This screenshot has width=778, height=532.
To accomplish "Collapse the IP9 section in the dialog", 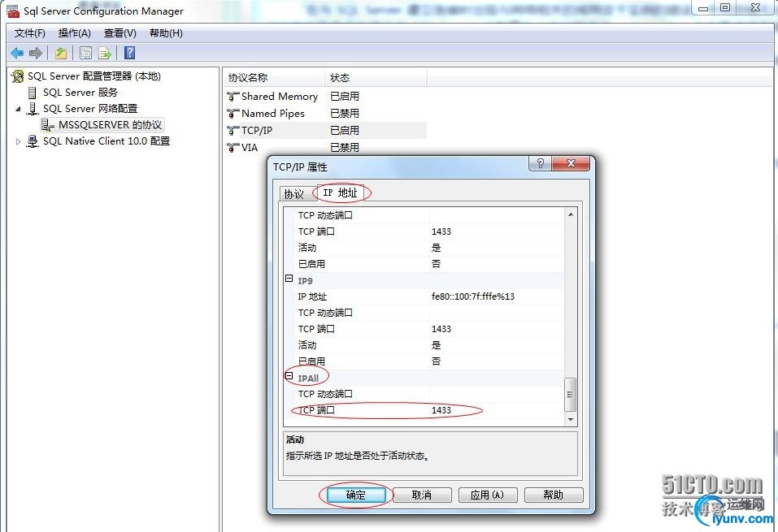I will pos(289,280).
